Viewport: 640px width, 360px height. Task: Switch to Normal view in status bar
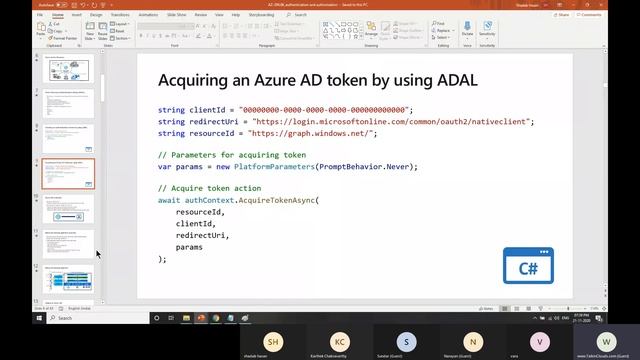pyautogui.click(x=505, y=309)
